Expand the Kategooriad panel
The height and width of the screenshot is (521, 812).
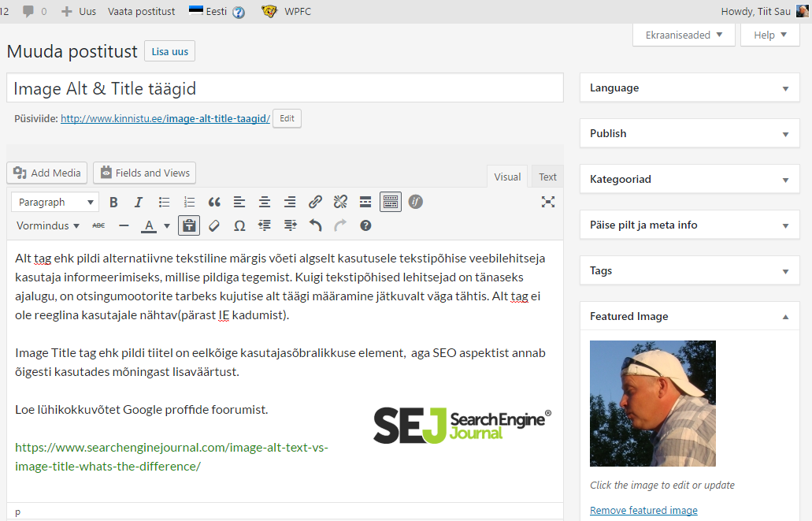[690, 180]
